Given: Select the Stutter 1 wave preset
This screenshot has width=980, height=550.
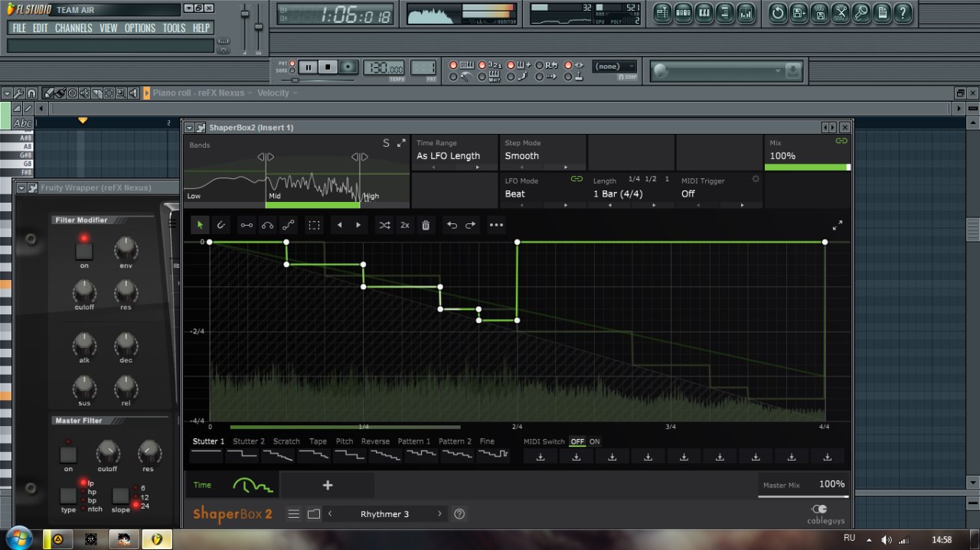Looking at the screenshot, I should tap(208, 448).
